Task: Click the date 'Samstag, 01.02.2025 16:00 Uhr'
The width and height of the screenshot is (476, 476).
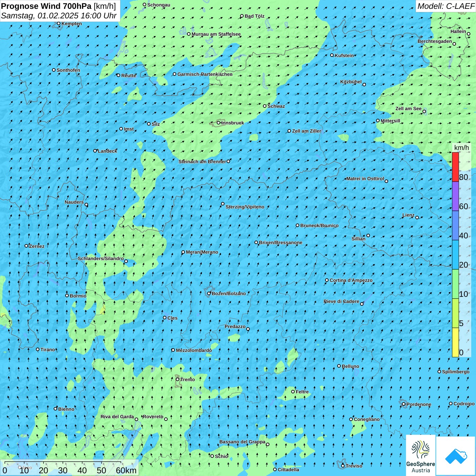Action: 59,16
